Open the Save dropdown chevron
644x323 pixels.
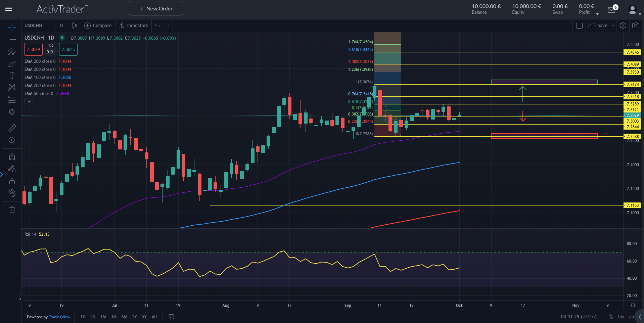613,26
